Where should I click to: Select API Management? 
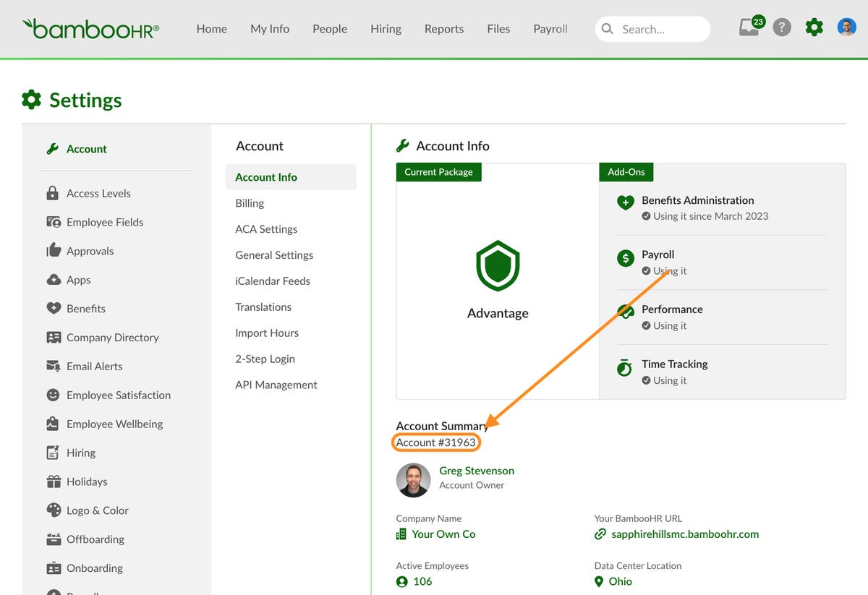276,385
